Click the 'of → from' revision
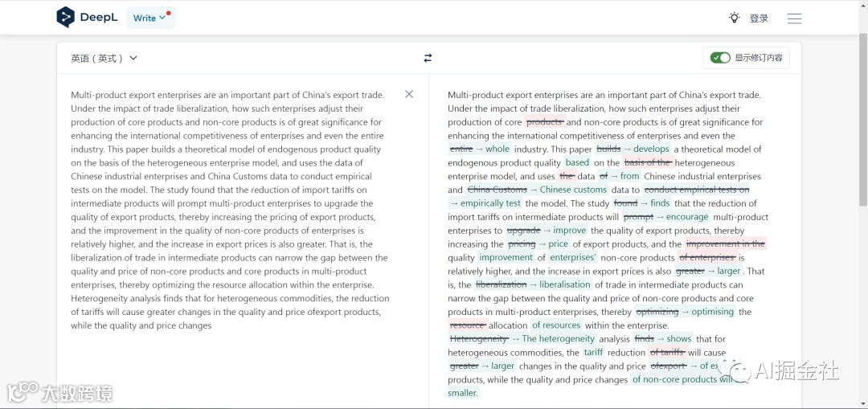Screen dimensions: 868x409 click(620, 176)
